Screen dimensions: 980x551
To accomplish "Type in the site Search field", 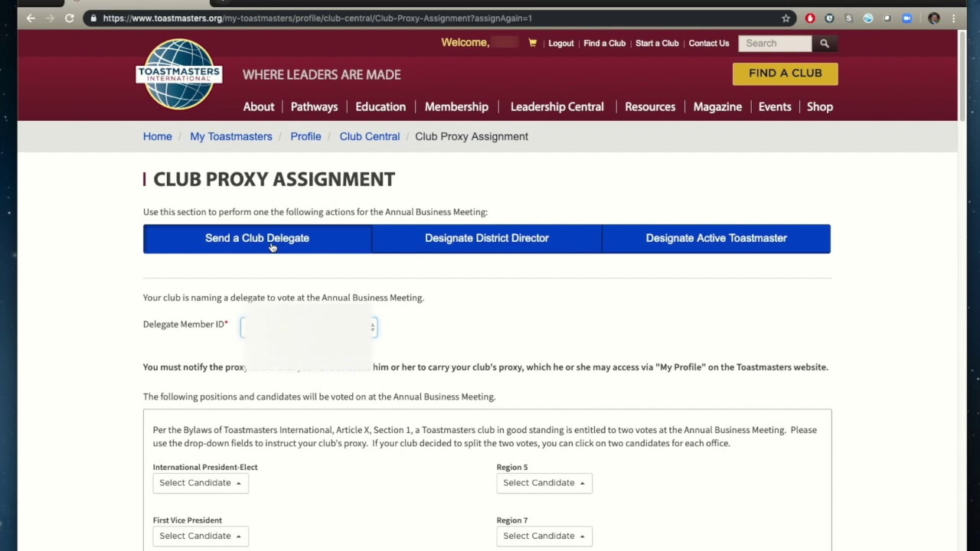I will coord(775,44).
